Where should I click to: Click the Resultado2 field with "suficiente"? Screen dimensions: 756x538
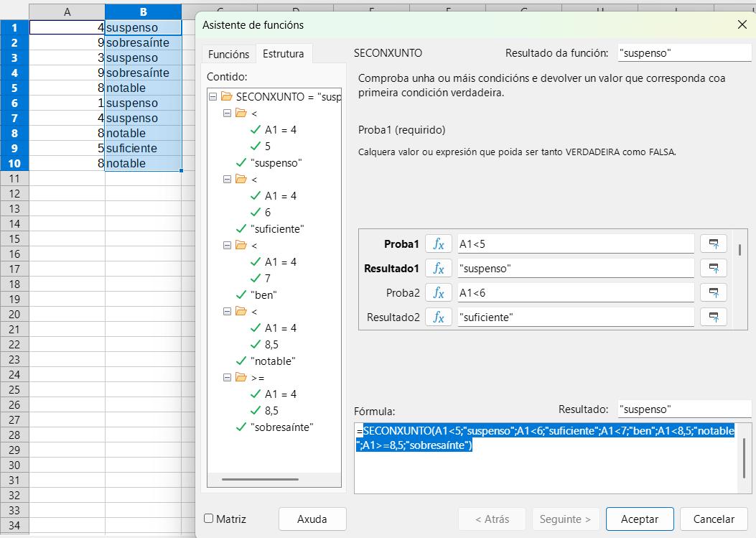(x=576, y=317)
